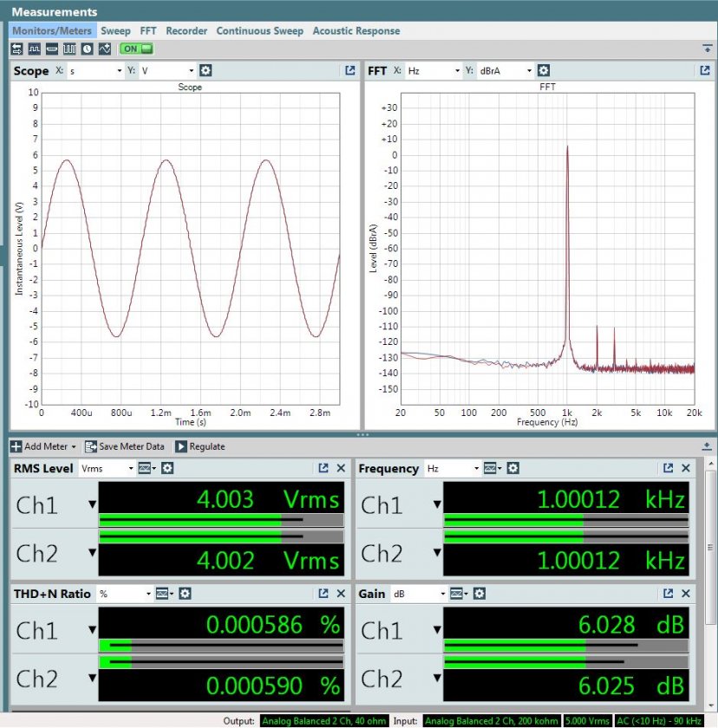Open FFT settings gear
Screen dimensions: 718x728
click(x=544, y=70)
